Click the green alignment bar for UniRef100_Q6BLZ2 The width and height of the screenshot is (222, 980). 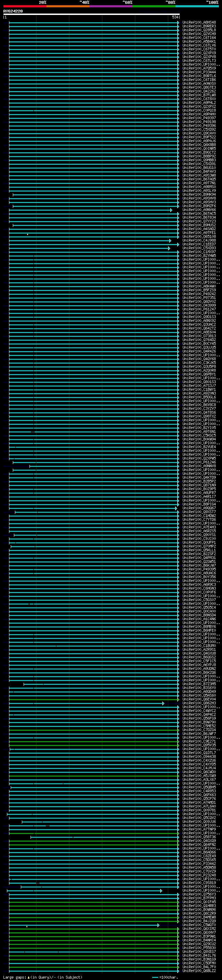point(94,971)
